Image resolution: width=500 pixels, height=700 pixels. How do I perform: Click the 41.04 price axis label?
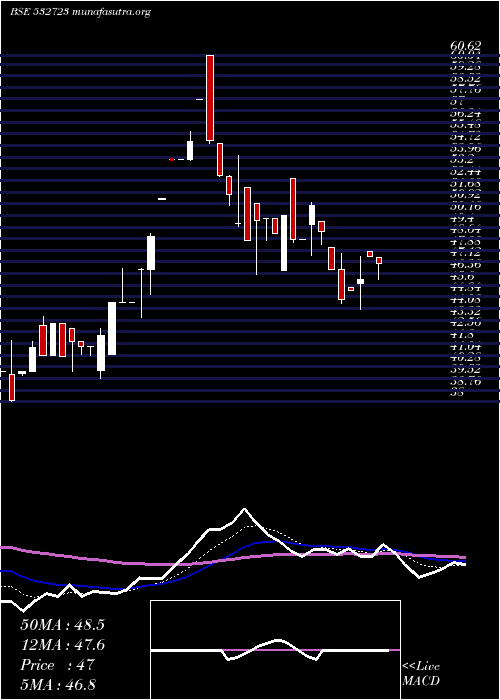click(466, 346)
